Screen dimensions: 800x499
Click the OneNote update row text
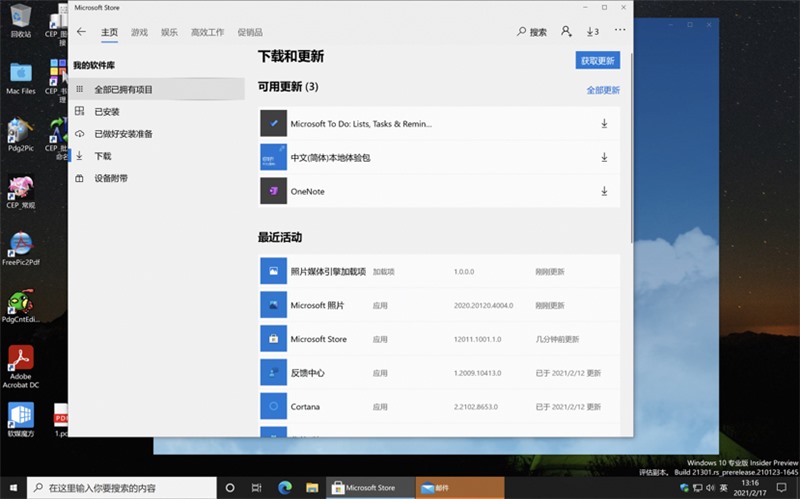(308, 191)
